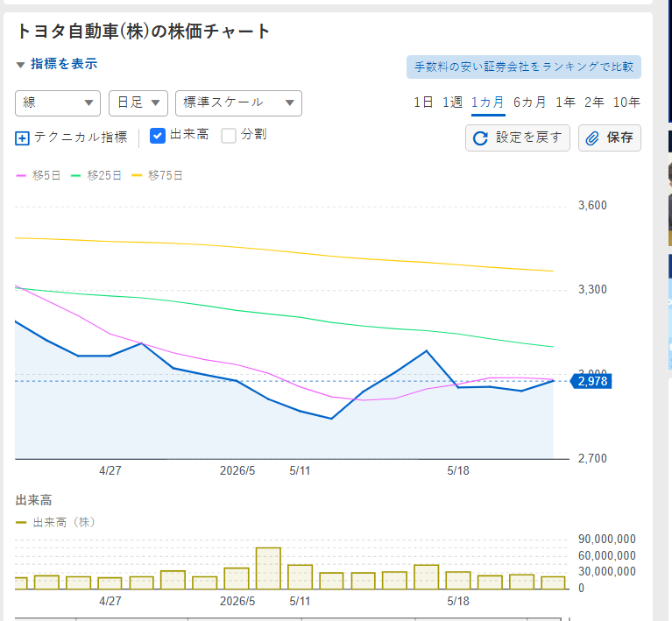Click the トヨタ自動車(株)の株価チャート heading

[143, 32]
